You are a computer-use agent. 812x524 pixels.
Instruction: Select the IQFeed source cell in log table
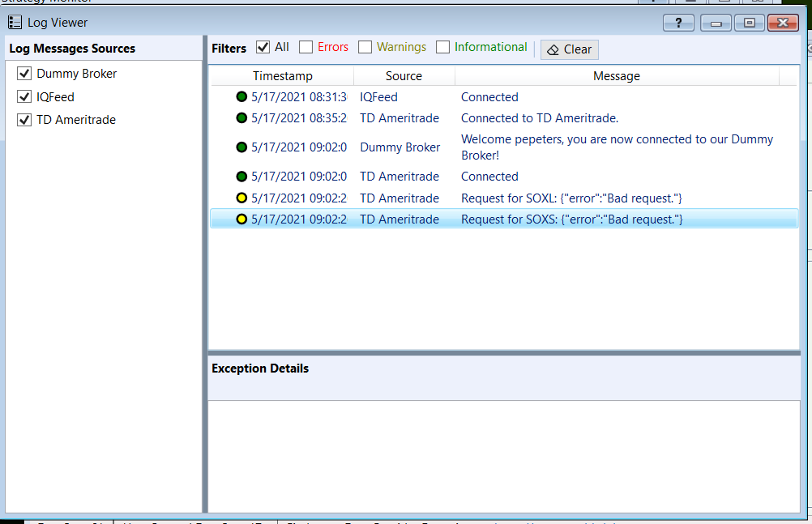coord(378,97)
